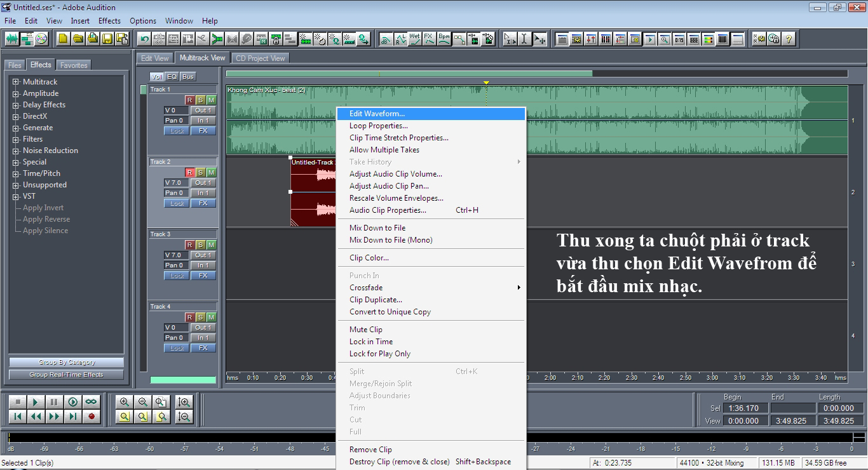Click the red Record button in transport

pos(92,417)
